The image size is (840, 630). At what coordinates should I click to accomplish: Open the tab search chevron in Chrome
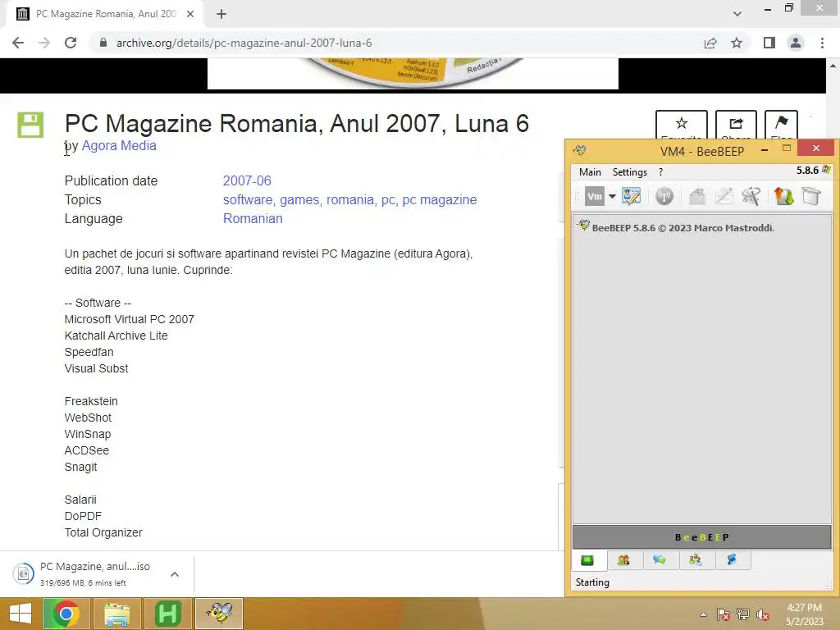tap(737, 14)
